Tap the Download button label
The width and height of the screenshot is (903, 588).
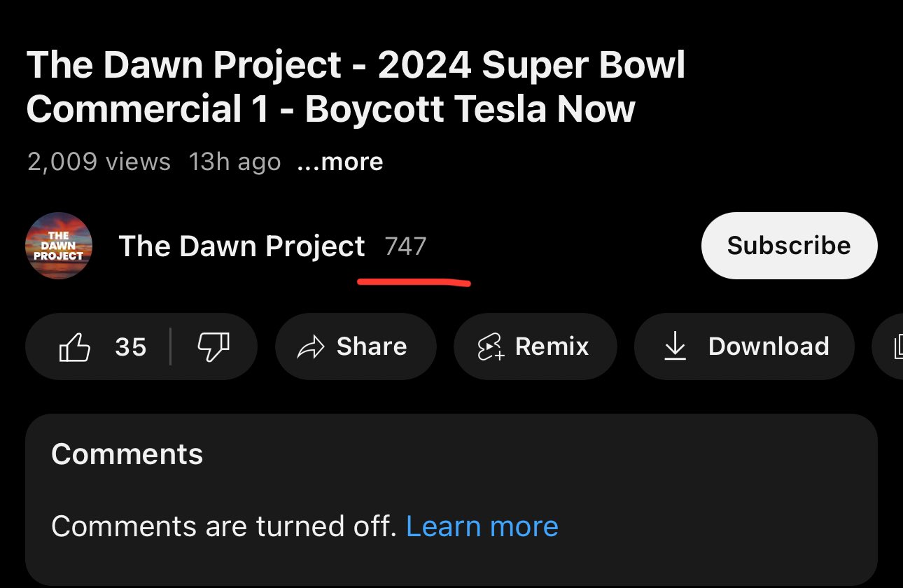[x=769, y=346]
